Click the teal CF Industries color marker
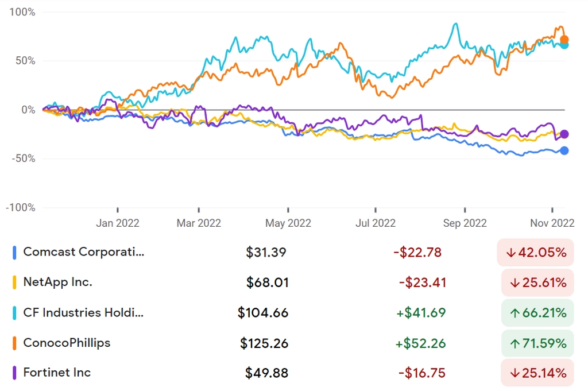The width and height of the screenshot is (588, 391). [14, 313]
